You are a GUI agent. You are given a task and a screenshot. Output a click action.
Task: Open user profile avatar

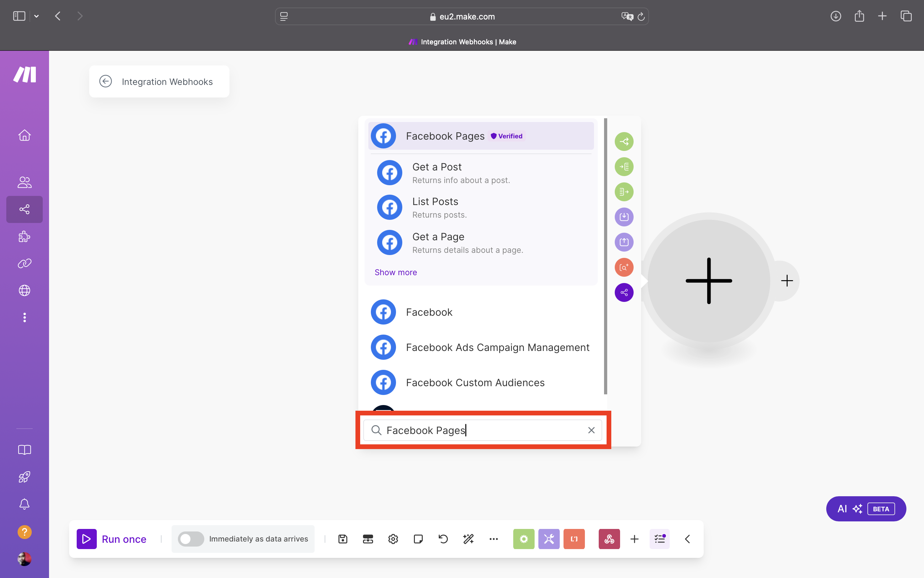(x=25, y=559)
